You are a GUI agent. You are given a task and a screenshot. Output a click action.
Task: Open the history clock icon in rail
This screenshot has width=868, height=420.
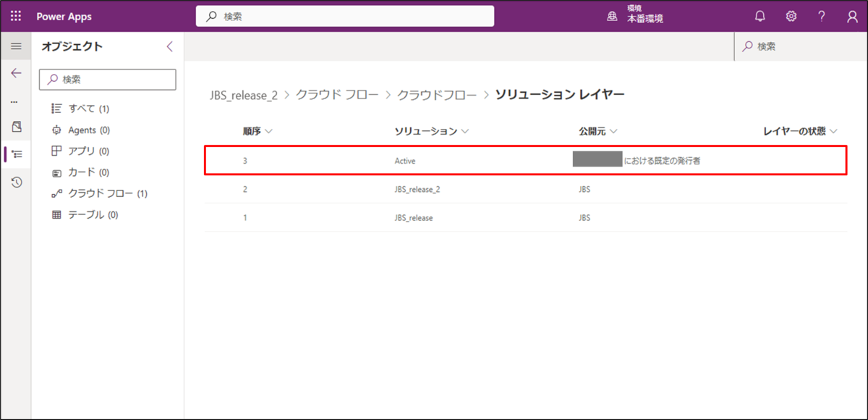tap(17, 182)
